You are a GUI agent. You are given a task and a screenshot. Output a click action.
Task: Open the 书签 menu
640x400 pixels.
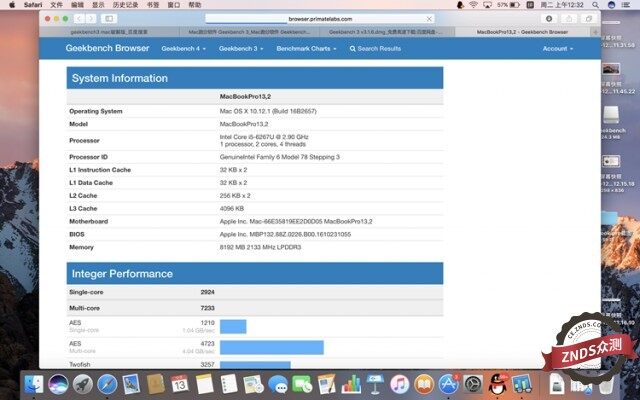[x=153, y=5]
